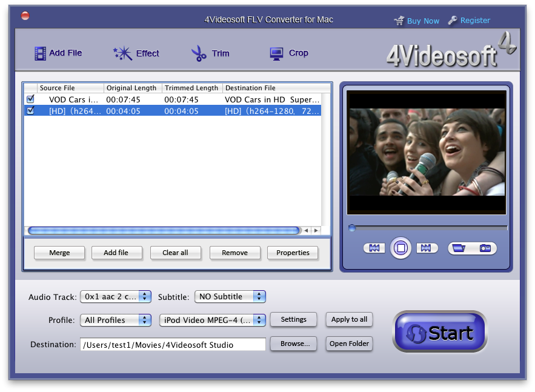Uncheck the VOD Cars file checkbox

(30, 99)
